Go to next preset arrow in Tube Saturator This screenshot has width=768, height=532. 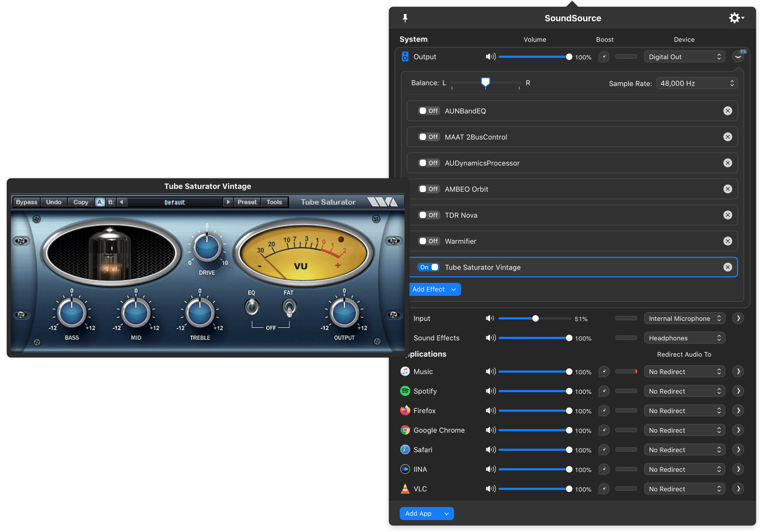[228, 202]
